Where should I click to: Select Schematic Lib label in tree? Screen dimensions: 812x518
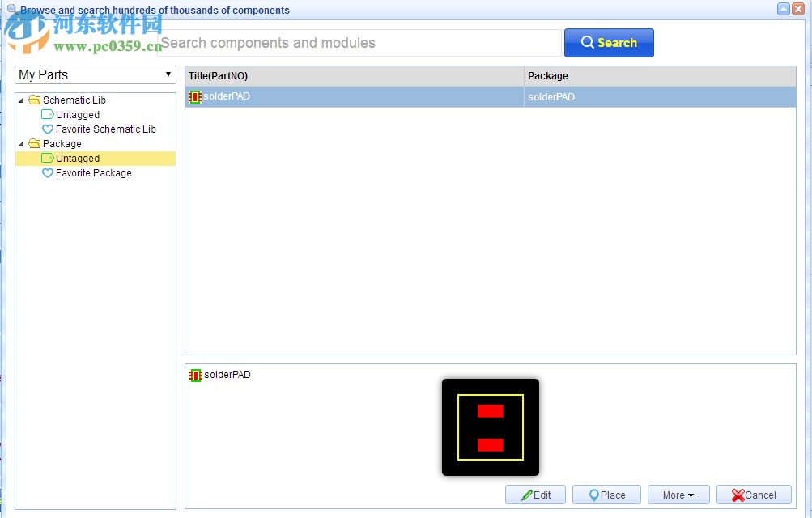(x=74, y=100)
